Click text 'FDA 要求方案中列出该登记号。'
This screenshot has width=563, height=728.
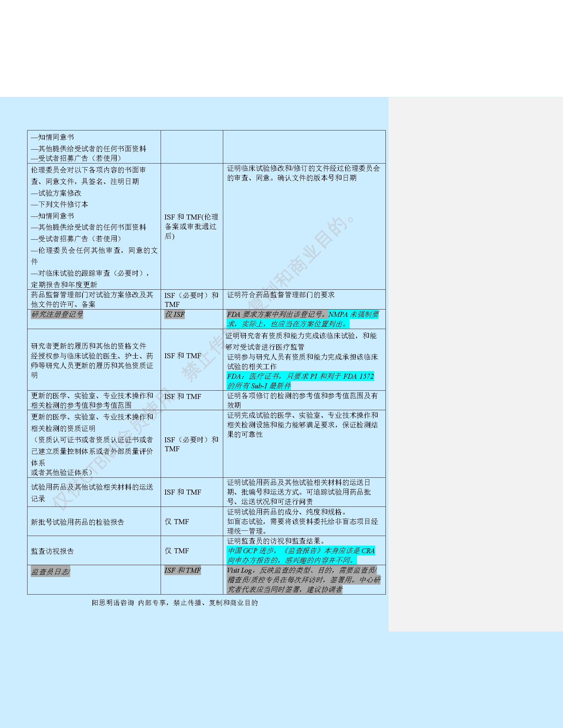pos(278,314)
